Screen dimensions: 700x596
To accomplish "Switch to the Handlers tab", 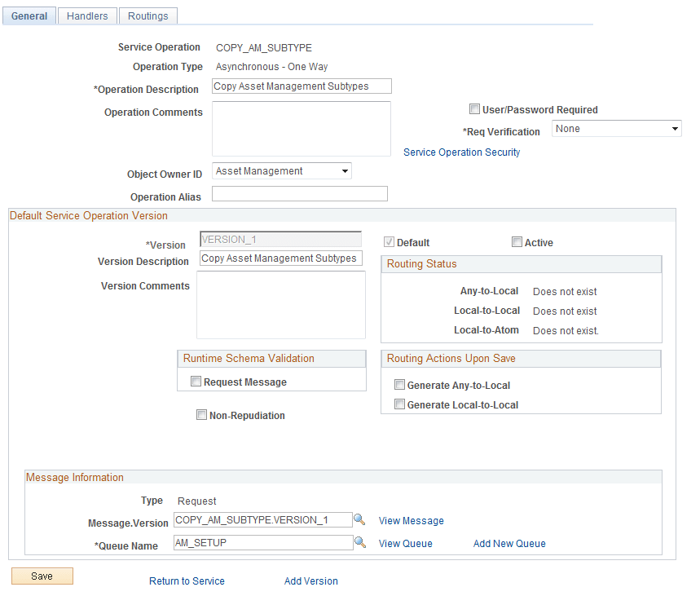I will (x=86, y=15).
